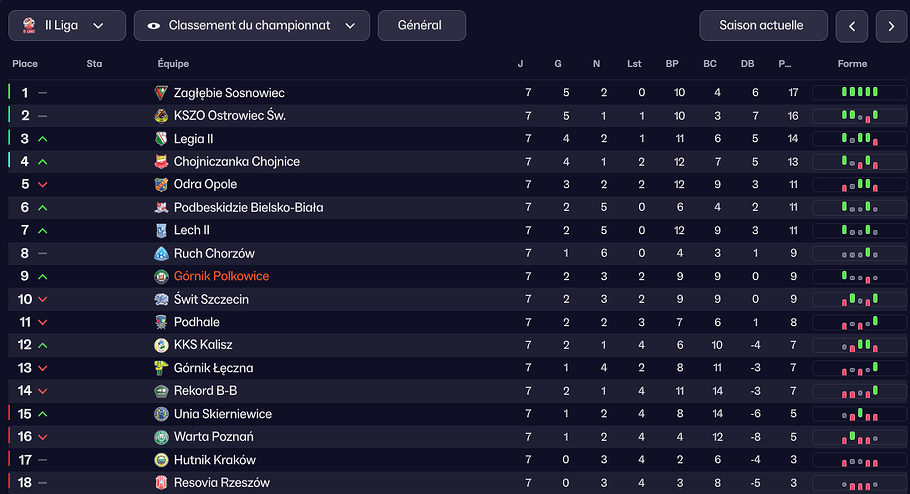910x494 pixels.
Task: Sort the table by the Équipe column
Action: pos(173,64)
